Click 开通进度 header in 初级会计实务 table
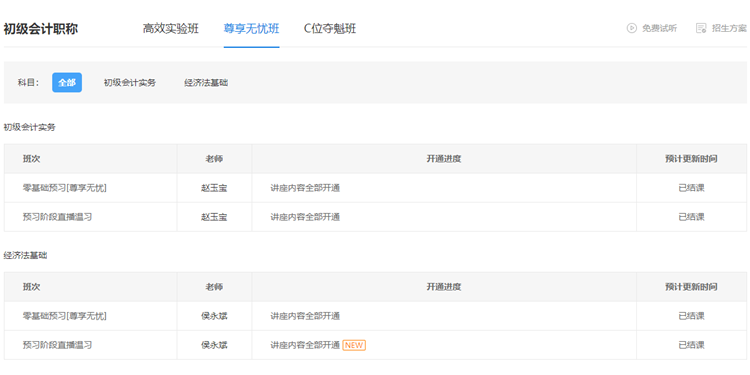This screenshot has height=375, width=750. click(444, 159)
